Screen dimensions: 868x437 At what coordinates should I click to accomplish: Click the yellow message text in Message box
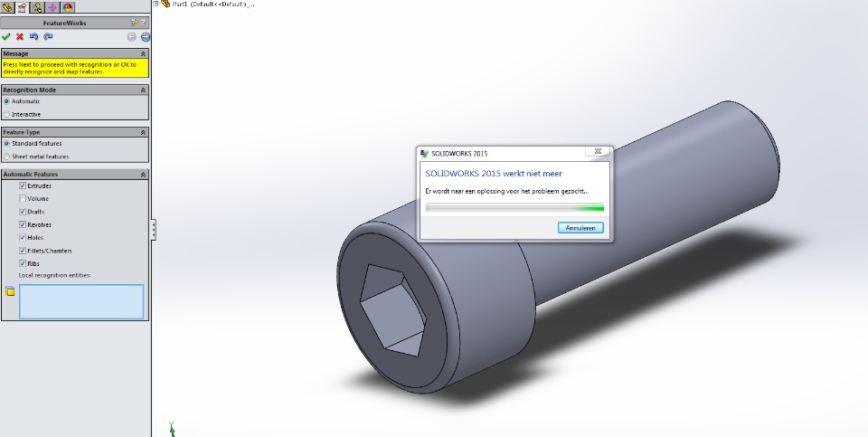[70, 68]
